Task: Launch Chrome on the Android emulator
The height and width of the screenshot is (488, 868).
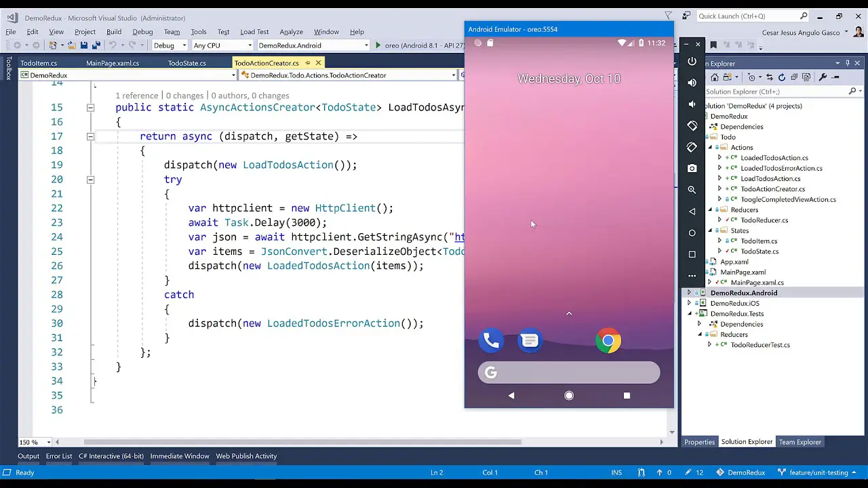Action: pyautogui.click(x=608, y=340)
